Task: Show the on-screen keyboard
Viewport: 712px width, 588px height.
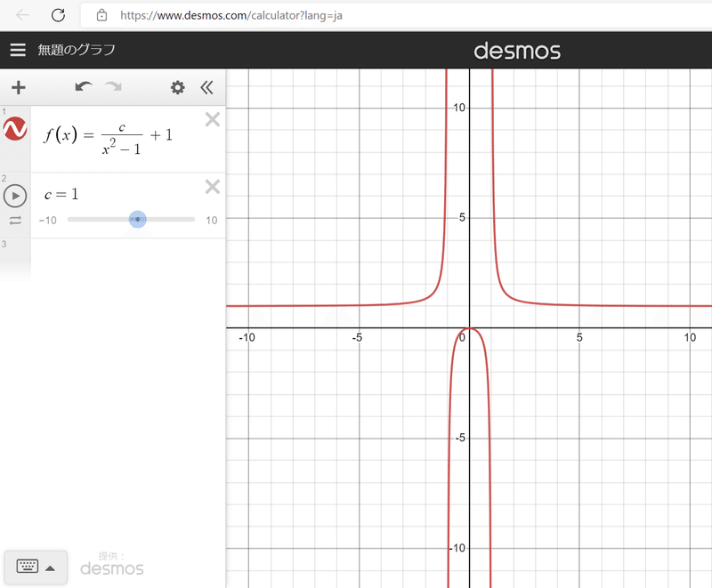Action: click(28, 567)
